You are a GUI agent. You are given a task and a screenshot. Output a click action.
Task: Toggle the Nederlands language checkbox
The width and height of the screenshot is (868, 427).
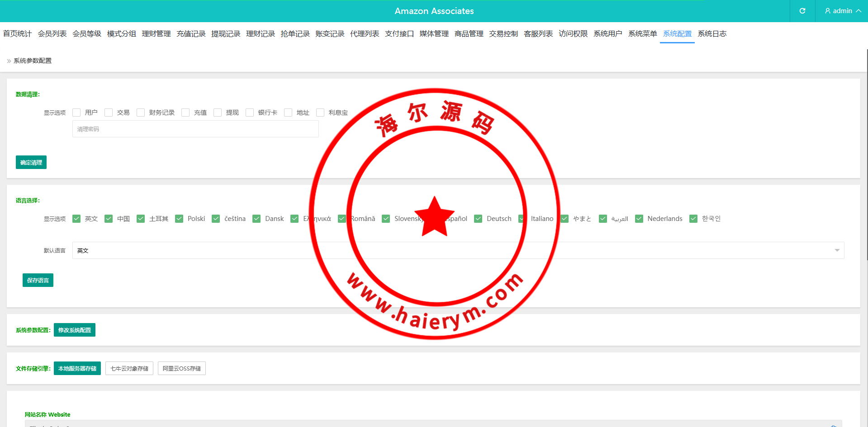coord(639,219)
